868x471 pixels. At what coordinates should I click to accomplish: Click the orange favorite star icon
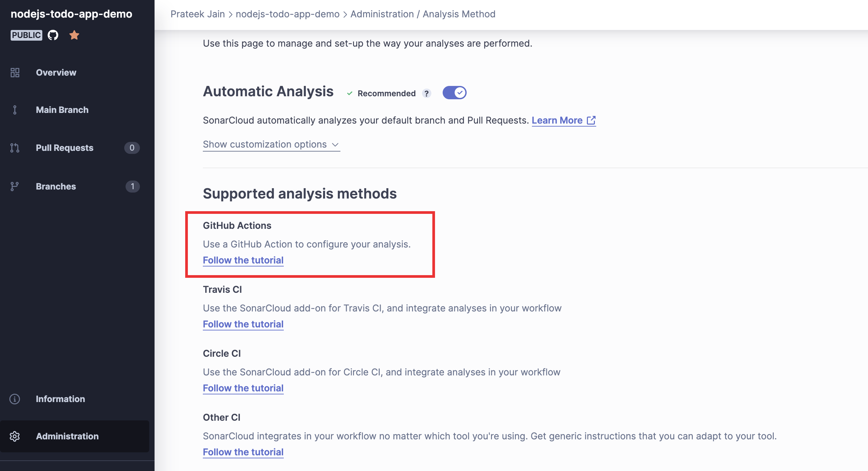click(74, 35)
